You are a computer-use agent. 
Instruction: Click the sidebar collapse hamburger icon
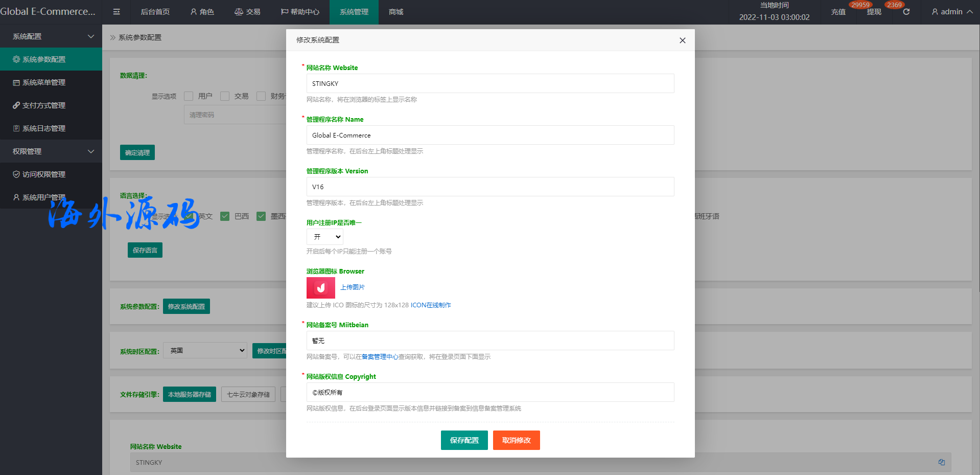(116, 12)
